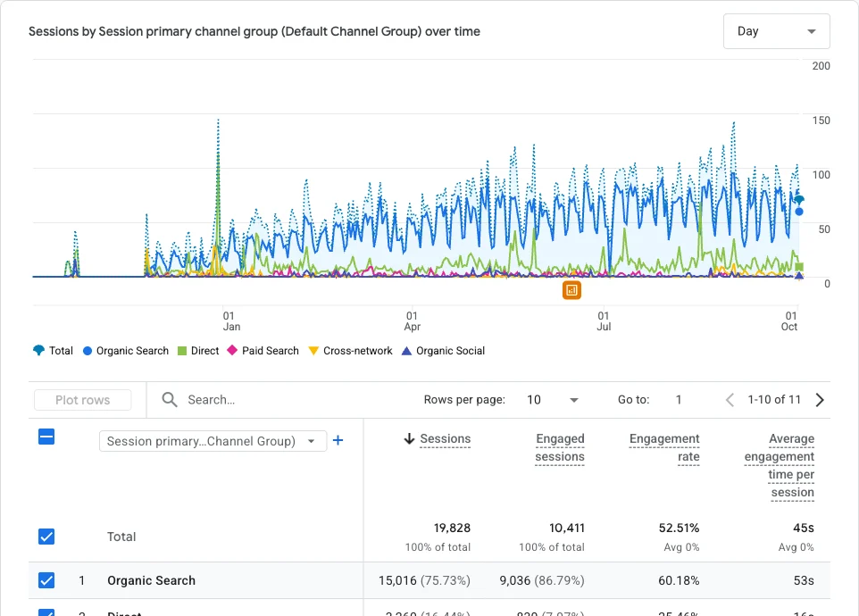The height and width of the screenshot is (616, 859).
Task: Toggle the select-all rows checkbox
Action: (46, 437)
